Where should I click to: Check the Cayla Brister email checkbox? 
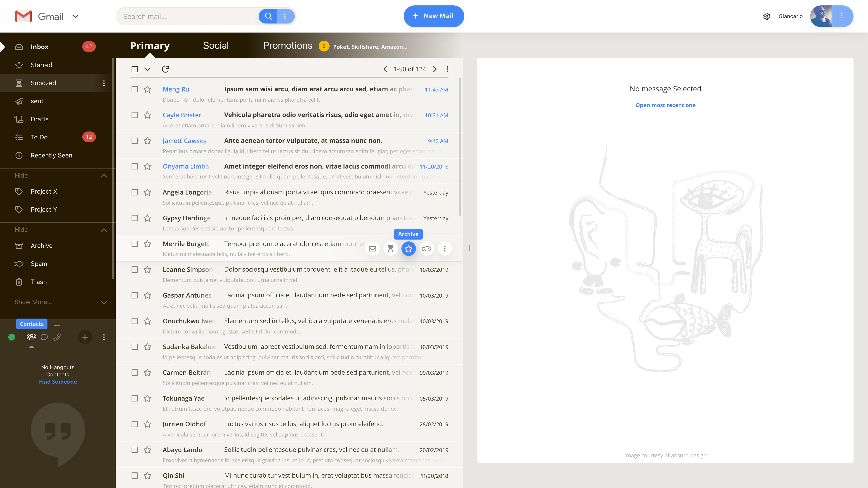point(134,115)
